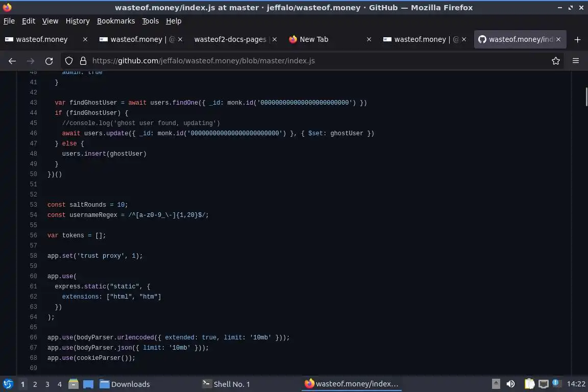Viewport: 588px width, 392px height.
Task: Show site security padlock information
Action: 83,61
